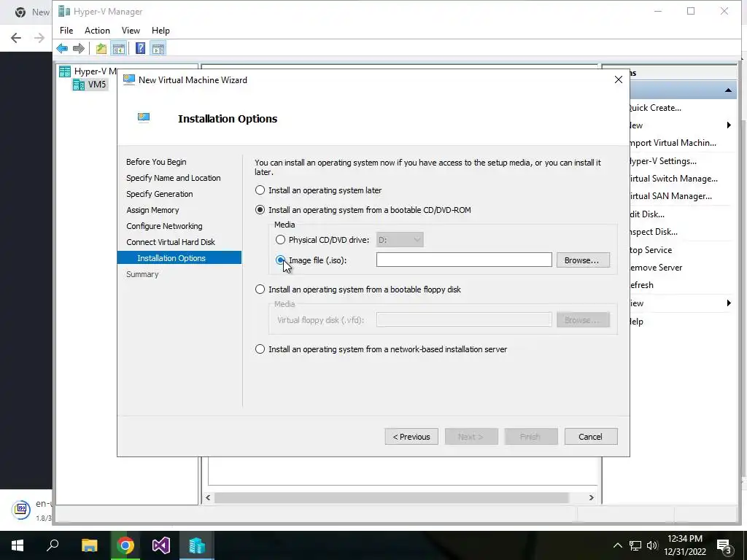The width and height of the screenshot is (747, 560).
Task: Open Windows Start menu
Action: click(18, 545)
